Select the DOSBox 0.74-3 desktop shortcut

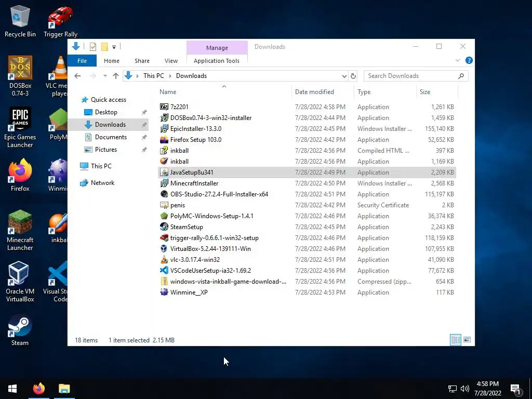20,75
